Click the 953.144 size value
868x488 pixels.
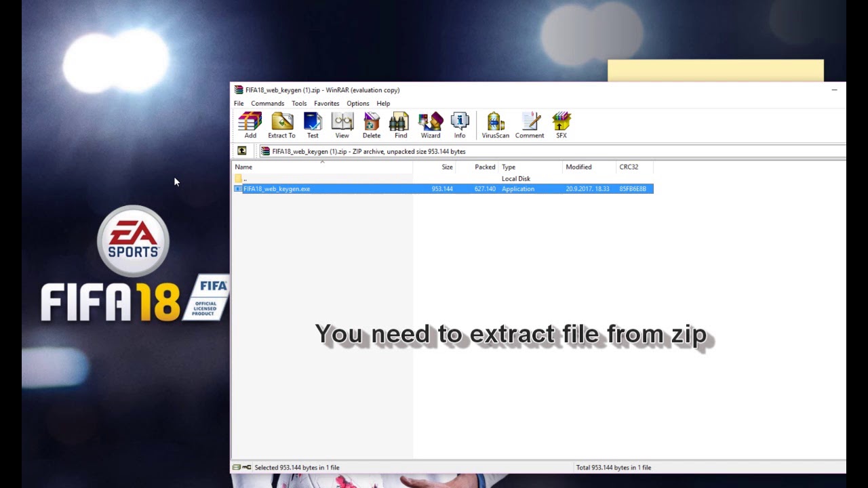pos(442,189)
